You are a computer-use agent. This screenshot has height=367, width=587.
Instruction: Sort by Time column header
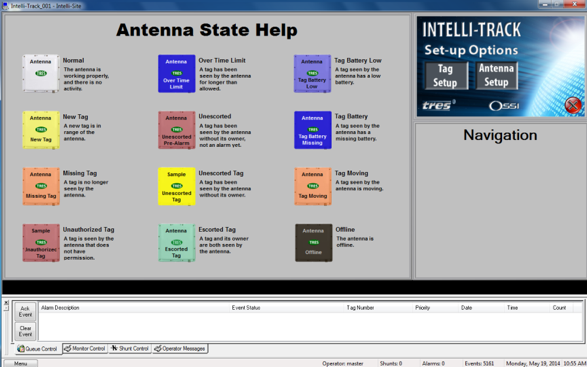tap(527, 307)
